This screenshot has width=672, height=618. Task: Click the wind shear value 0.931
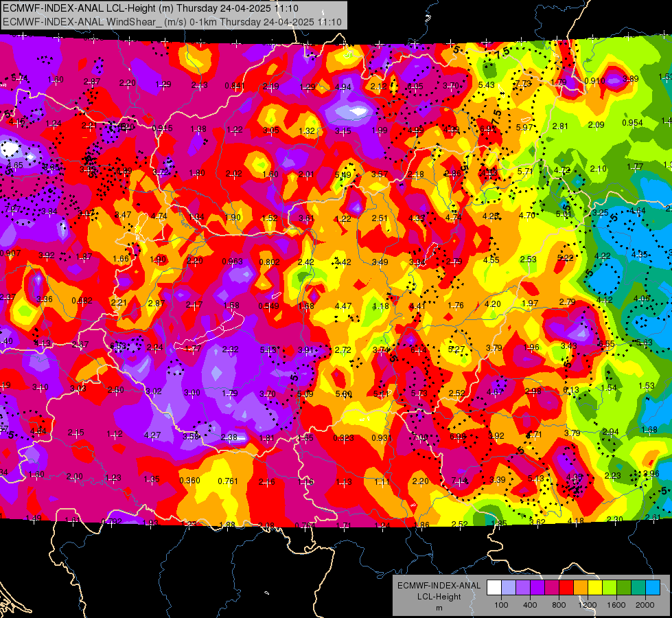(x=382, y=438)
